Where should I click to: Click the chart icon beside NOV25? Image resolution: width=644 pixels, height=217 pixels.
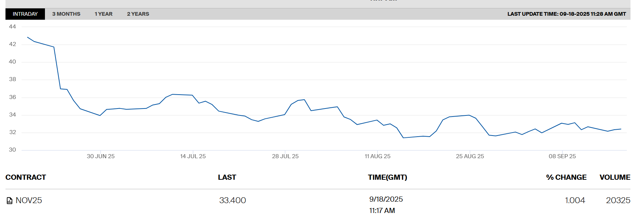[9, 201]
